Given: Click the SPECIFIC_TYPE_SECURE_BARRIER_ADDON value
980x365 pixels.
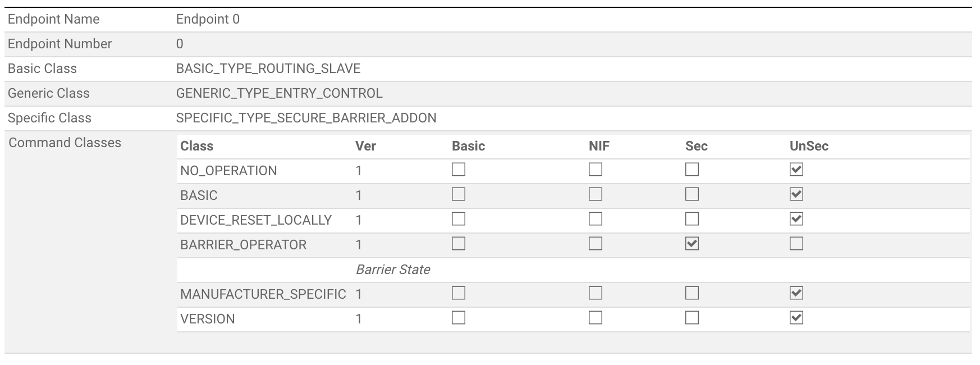Looking at the screenshot, I should [x=306, y=118].
